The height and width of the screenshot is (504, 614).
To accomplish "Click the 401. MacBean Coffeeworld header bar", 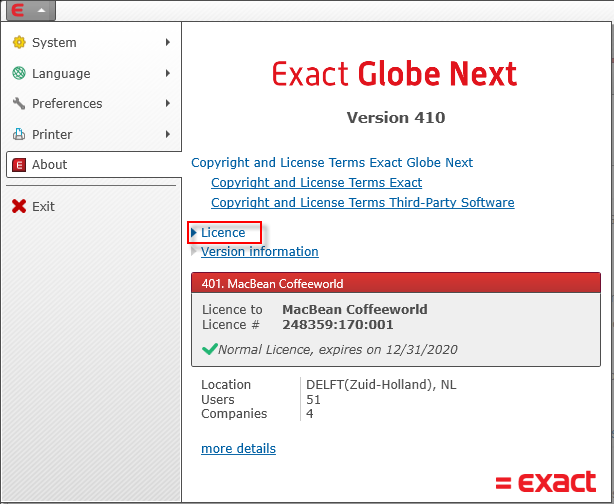I will point(396,283).
